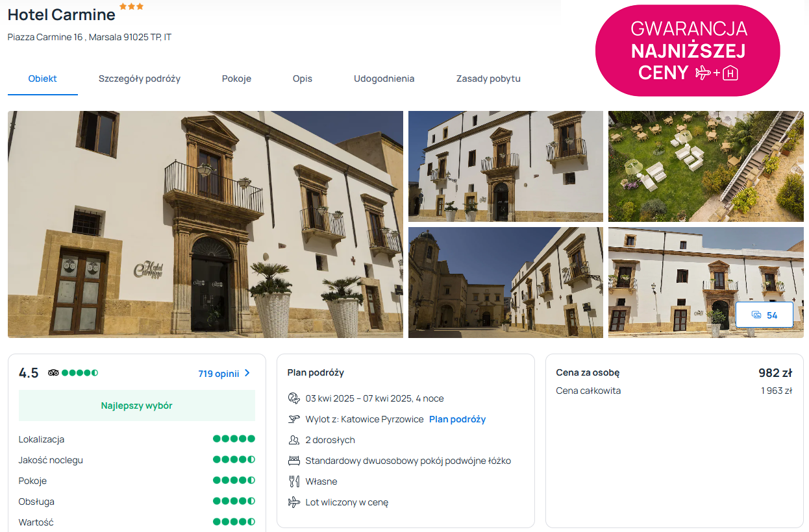809x532 pixels.
Task: Expand reviews with the 719 opinii chevron
Action: (247, 374)
